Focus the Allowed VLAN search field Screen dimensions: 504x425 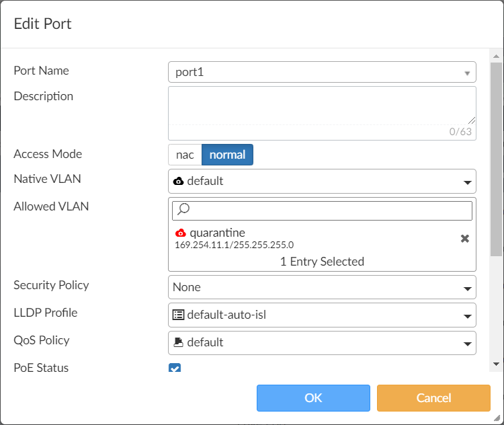(329, 210)
